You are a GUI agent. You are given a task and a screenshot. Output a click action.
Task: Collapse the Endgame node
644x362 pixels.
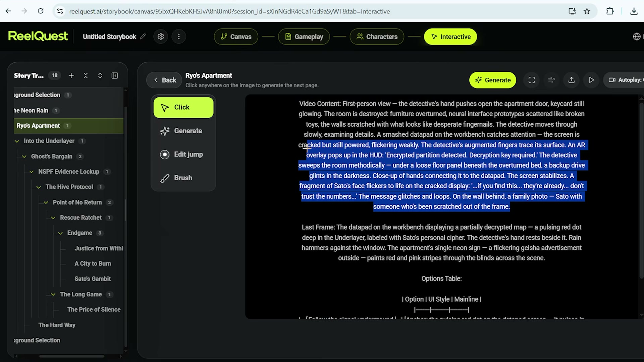(x=60, y=233)
